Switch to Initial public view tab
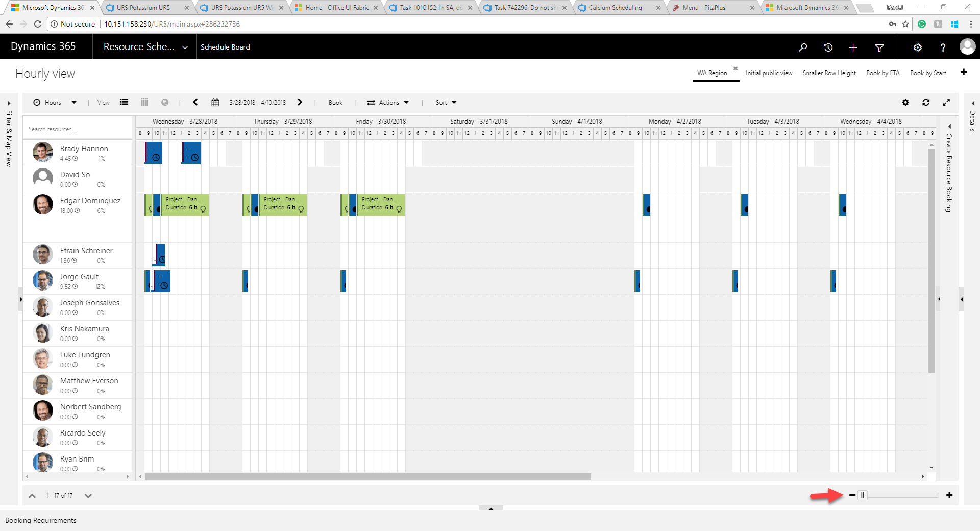Image resolution: width=980 pixels, height=531 pixels. [769, 73]
